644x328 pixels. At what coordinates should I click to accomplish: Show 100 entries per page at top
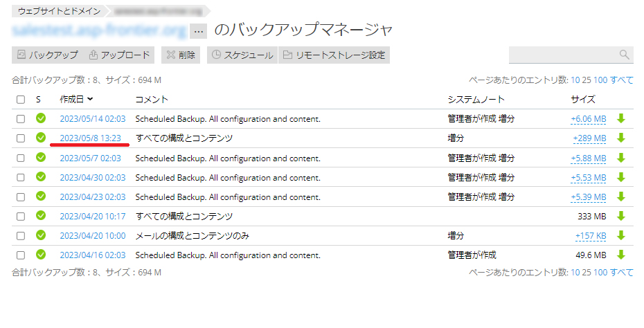tap(600, 80)
